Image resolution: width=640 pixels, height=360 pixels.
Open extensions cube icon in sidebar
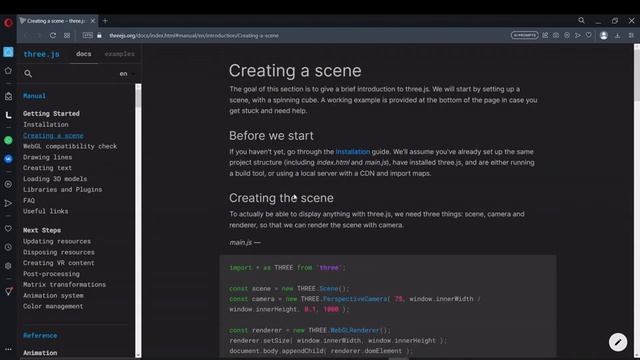[x=8, y=266]
